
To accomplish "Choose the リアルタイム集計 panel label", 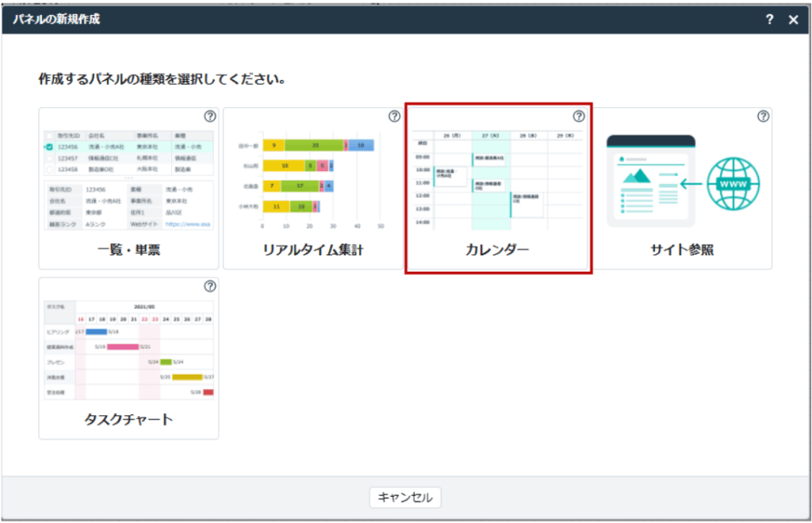I will (313, 250).
